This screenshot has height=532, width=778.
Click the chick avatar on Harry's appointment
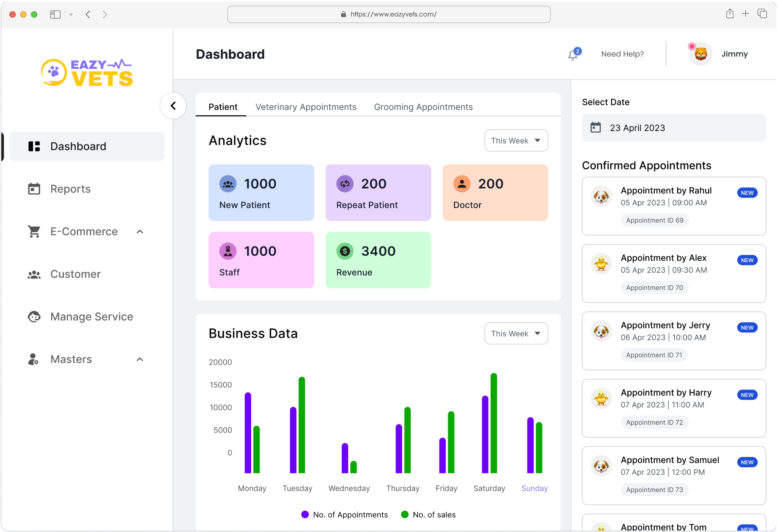click(601, 399)
